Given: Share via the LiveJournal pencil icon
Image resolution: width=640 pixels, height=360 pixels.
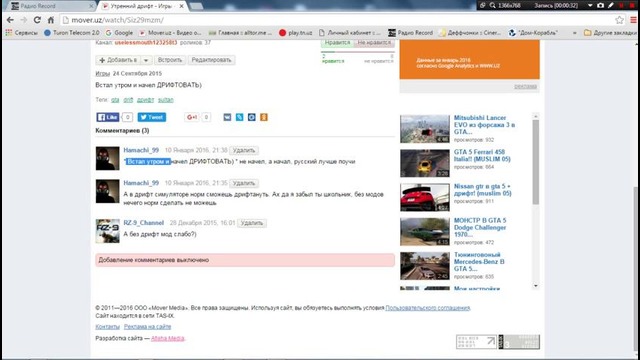Looking at the screenshot, I should [x=240, y=117].
